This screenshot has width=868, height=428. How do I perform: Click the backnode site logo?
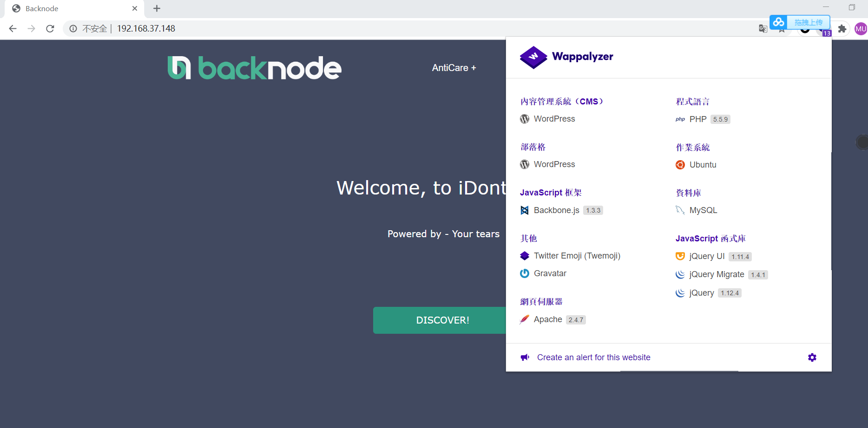254,68
